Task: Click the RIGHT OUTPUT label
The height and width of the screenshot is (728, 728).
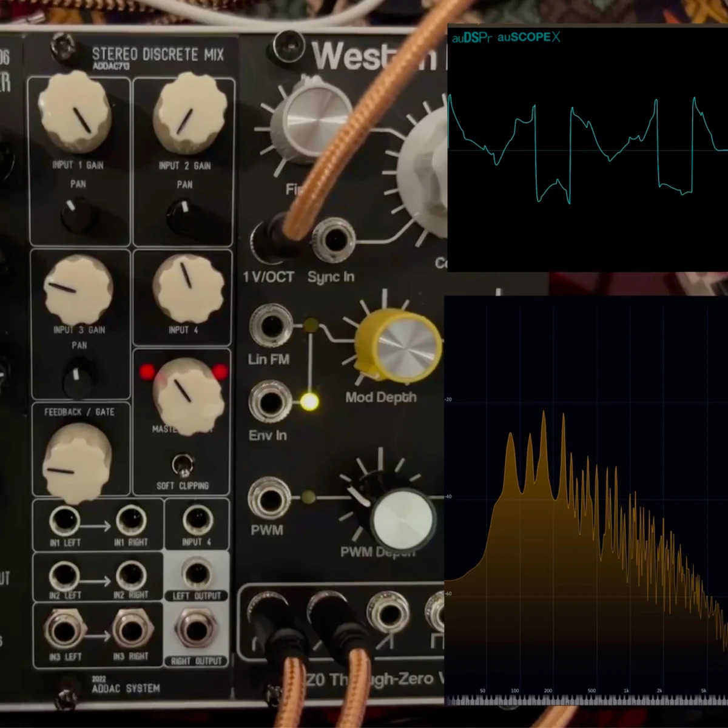Action: 195,661
